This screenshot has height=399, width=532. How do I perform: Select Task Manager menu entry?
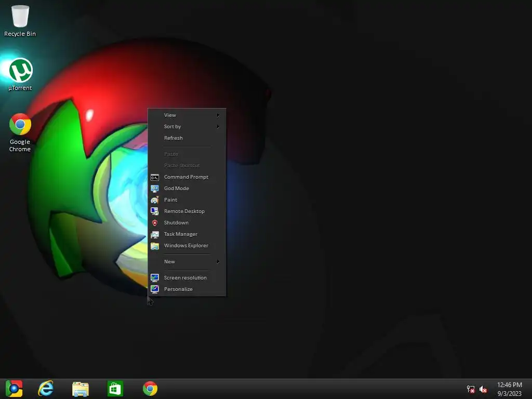coord(187,234)
